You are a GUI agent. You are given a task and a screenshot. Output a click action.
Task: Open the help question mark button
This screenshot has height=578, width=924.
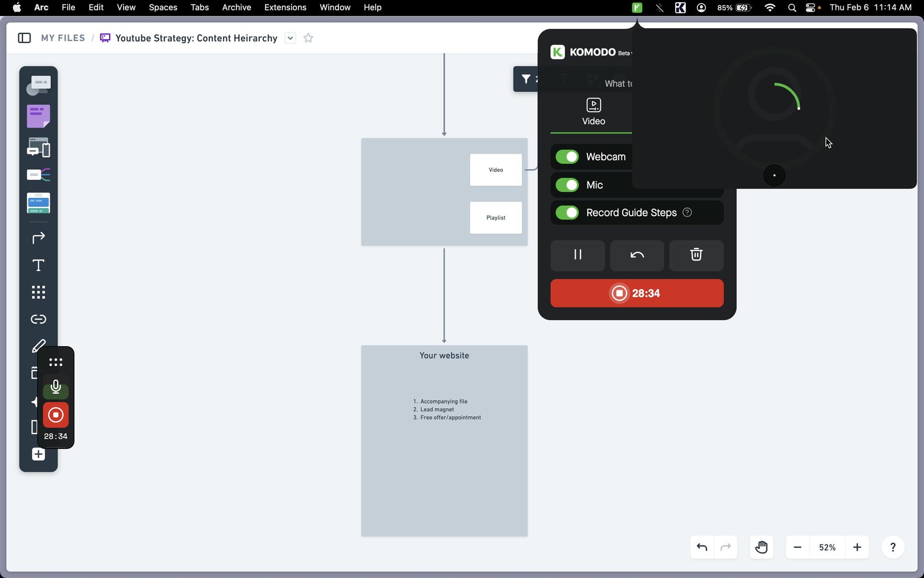click(x=893, y=547)
